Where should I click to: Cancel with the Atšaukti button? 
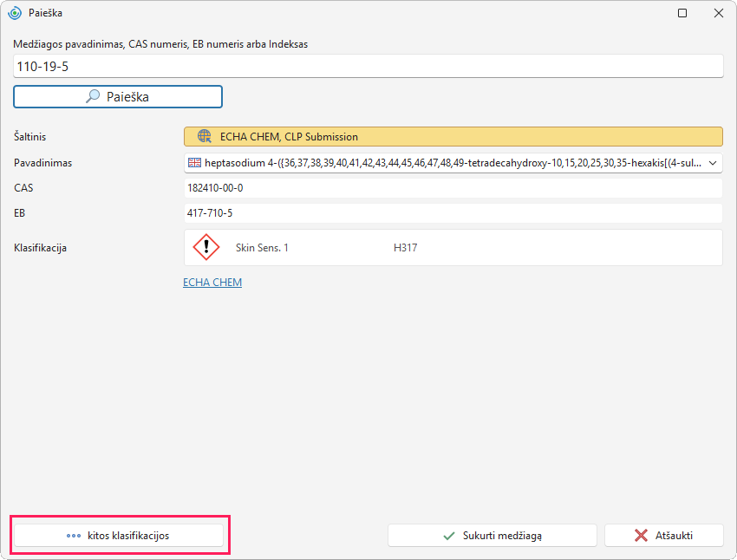[x=663, y=536]
